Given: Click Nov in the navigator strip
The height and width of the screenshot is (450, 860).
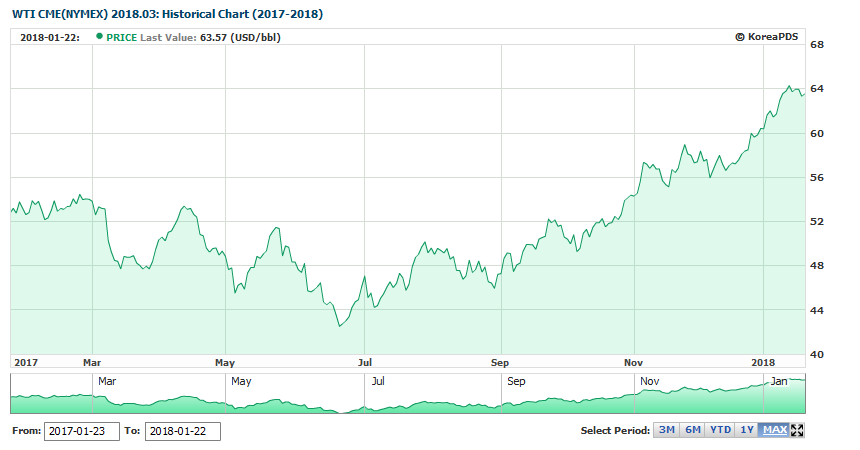Looking at the screenshot, I should click(650, 381).
